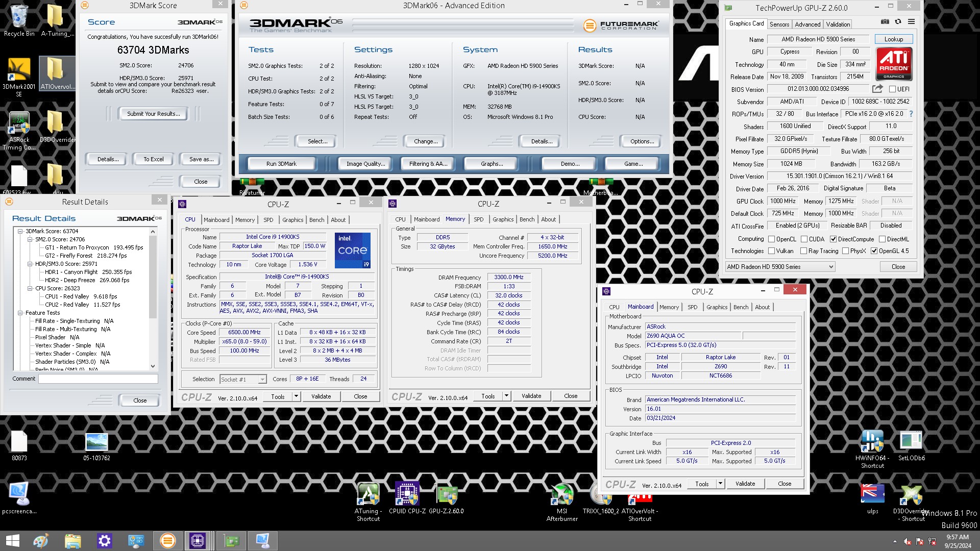
Task: Toggle the DirectCompute checkbox
Action: click(x=833, y=239)
